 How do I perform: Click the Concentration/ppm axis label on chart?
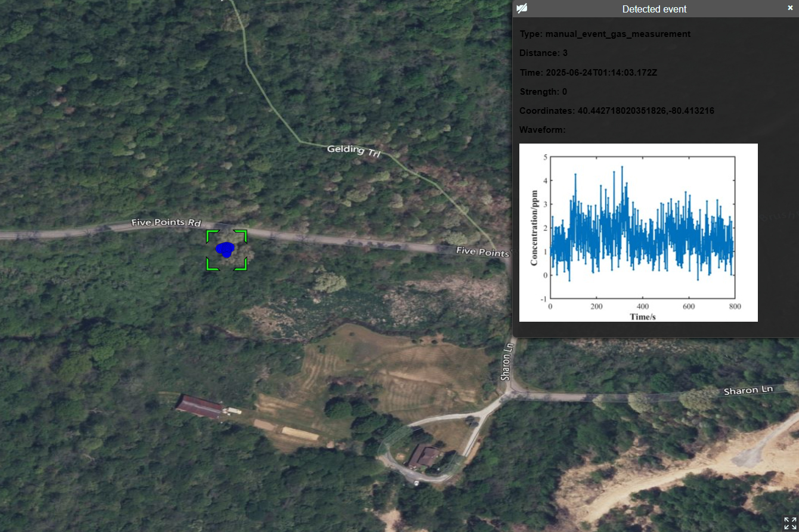(534, 228)
